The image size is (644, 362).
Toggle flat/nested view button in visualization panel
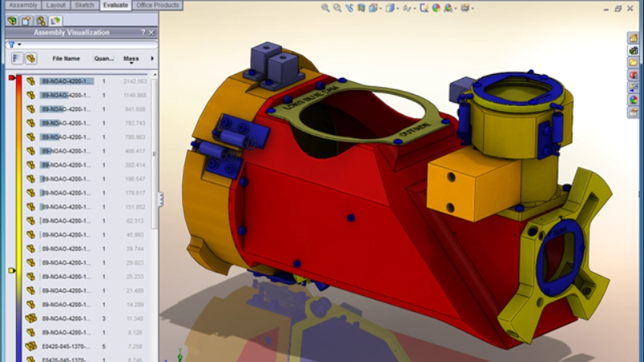click(x=17, y=59)
